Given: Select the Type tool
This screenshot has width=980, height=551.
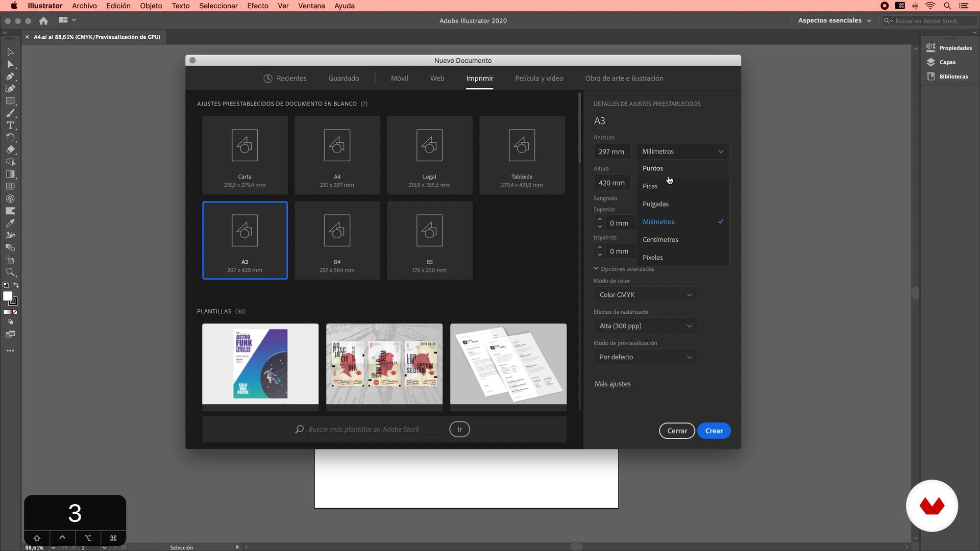Looking at the screenshot, I should (10, 126).
